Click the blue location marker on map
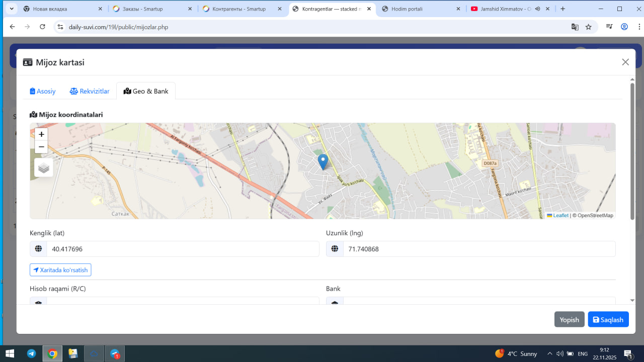Screen dimensions: 644x362 point(323,162)
